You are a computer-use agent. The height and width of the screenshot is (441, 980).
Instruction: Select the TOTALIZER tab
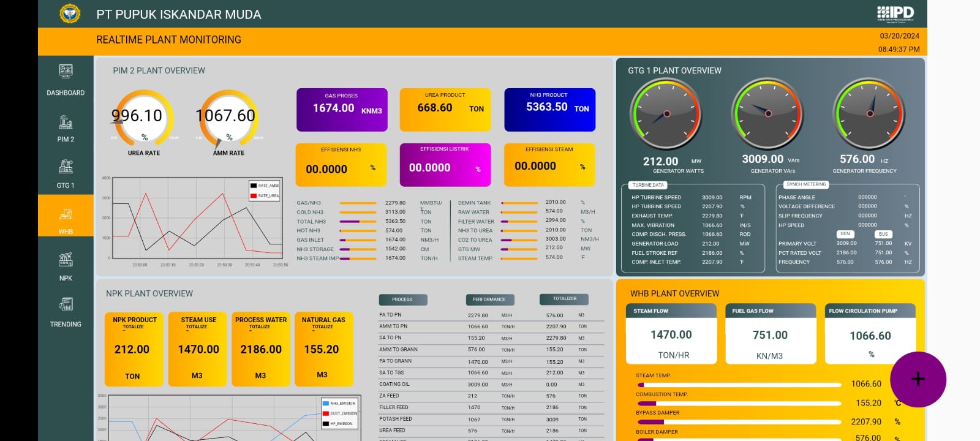[x=564, y=299]
